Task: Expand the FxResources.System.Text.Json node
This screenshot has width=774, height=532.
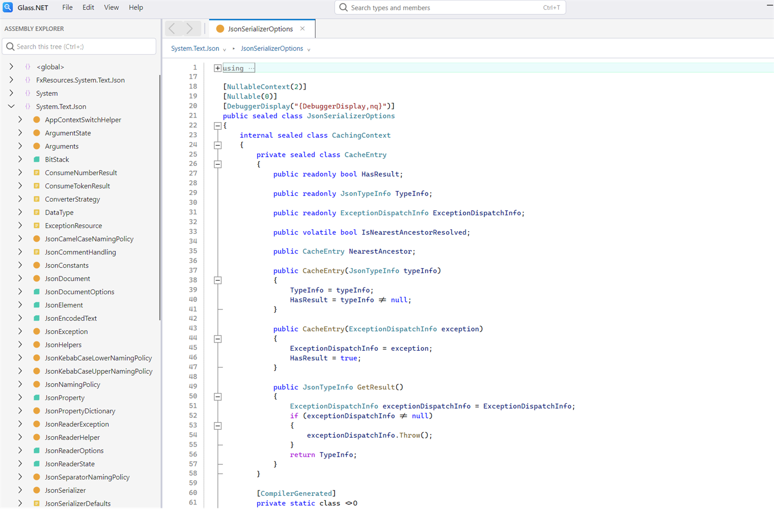Action: click(11, 80)
